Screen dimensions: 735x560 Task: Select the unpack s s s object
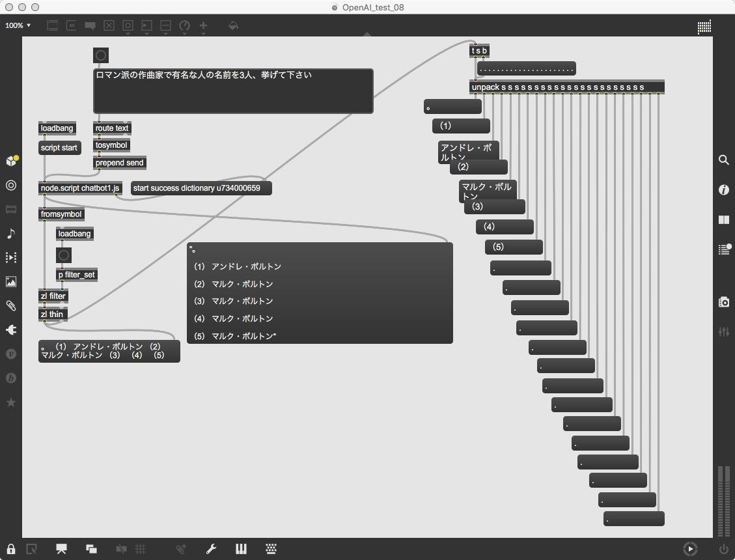click(567, 87)
